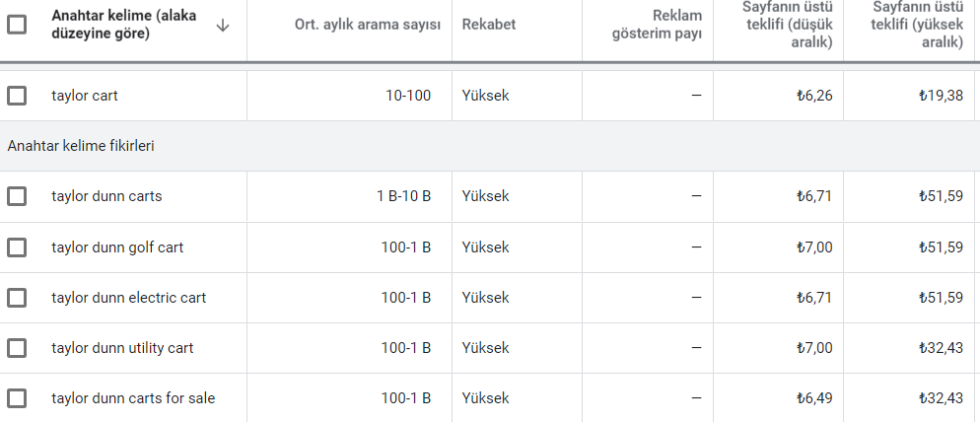980x422 pixels.
Task: Select checkbox for taylor cart row
Action: coord(16,96)
